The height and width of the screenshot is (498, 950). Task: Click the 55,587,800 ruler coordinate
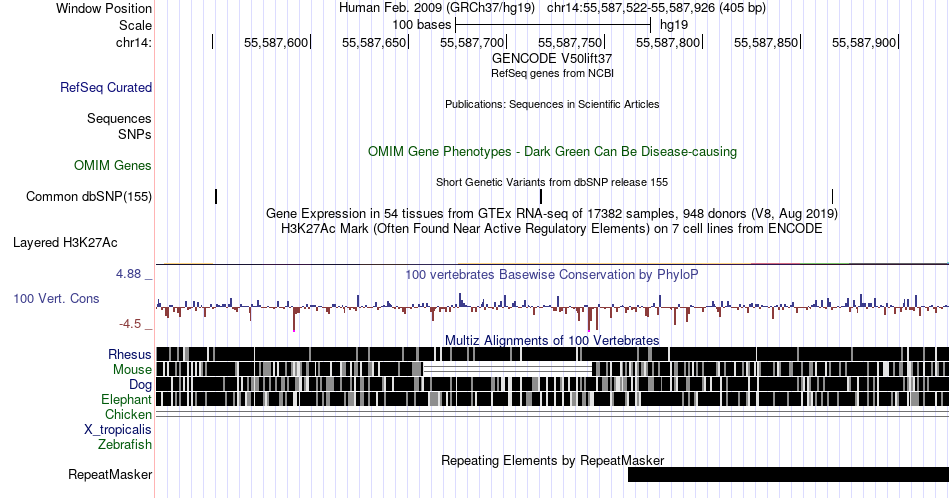coord(668,42)
